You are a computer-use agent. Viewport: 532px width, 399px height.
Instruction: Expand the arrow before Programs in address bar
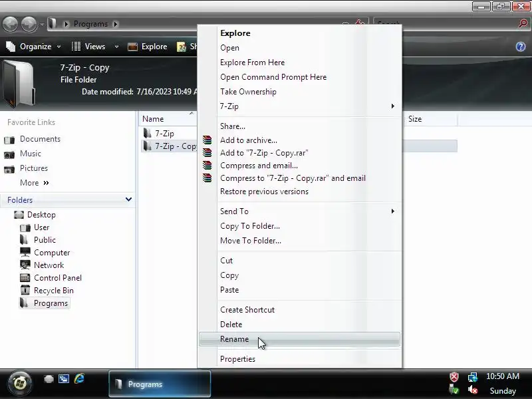[x=66, y=24]
